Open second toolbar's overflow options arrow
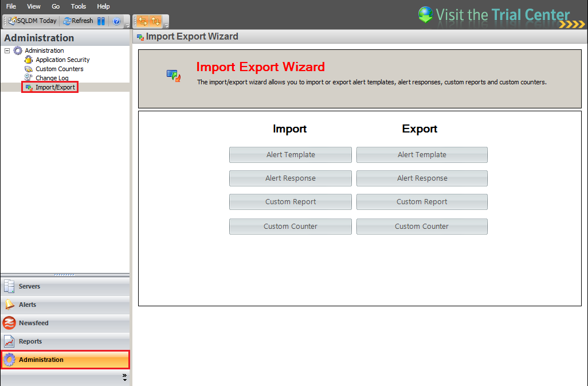This screenshot has height=386, width=588. [167, 25]
